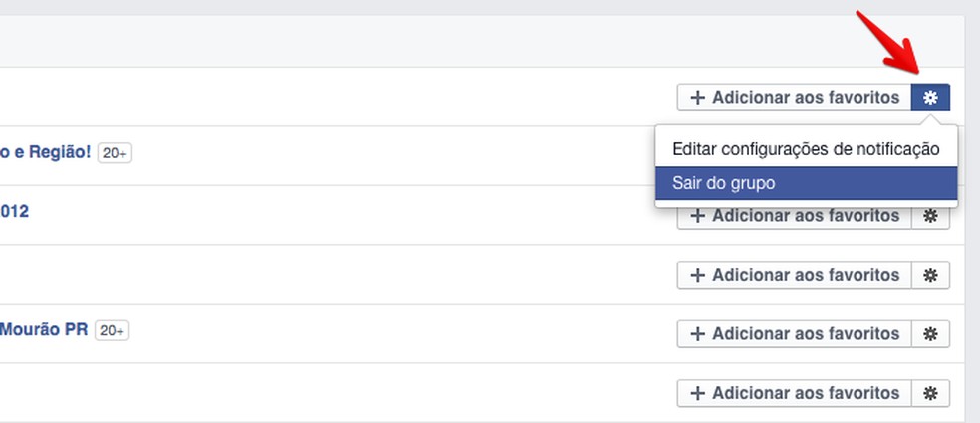Click 'Adicionar aos favoritos' in the '012' row
The height and width of the screenshot is (423, 980).
[x=794, y=217]
